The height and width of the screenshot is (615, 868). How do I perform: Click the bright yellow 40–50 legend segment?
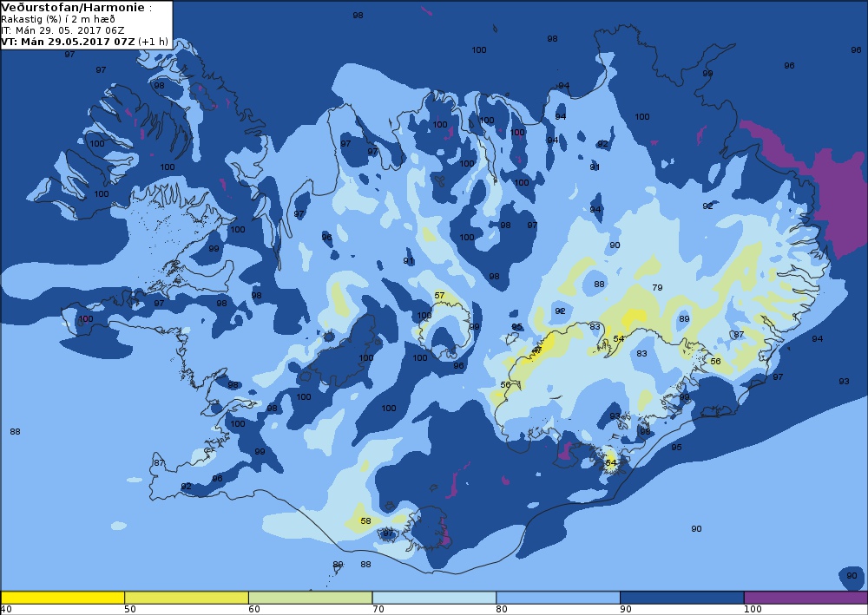[62, 598]
